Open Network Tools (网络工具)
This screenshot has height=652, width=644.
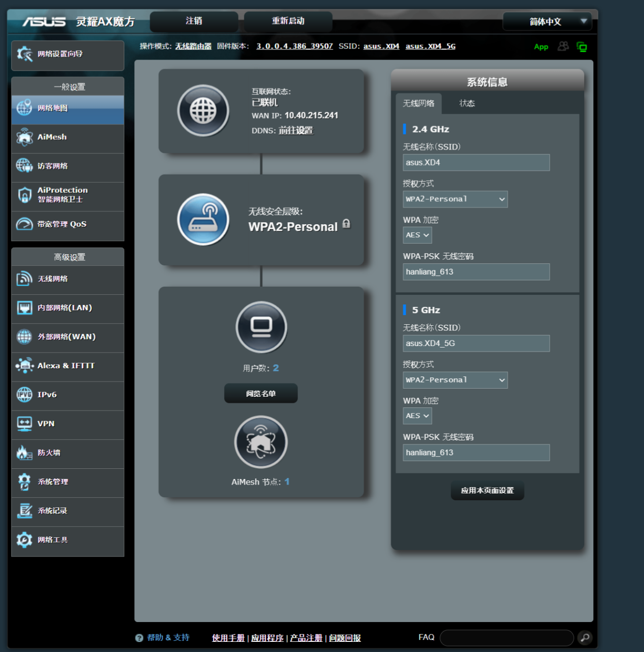pos(67,541)
